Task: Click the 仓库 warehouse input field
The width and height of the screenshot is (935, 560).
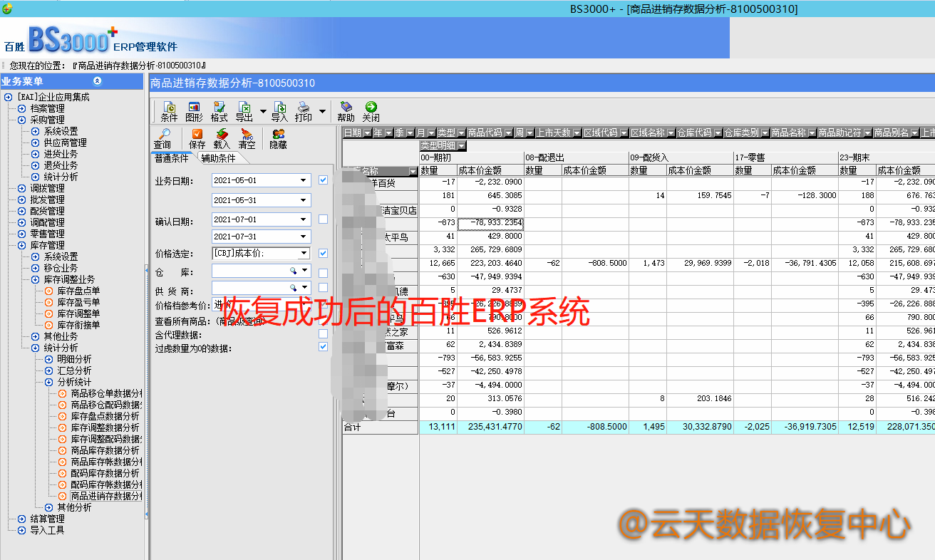Action: tap(250, 271)
